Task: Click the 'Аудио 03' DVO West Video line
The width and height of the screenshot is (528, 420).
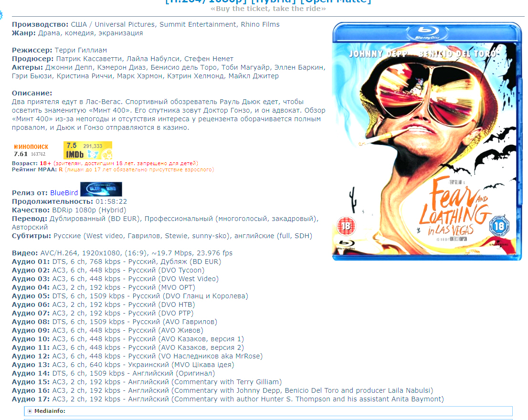Action: 115,279
